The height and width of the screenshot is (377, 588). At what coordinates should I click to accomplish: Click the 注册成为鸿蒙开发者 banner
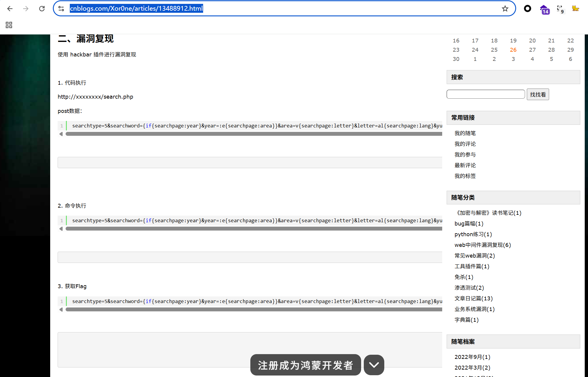[x=305, y=365]
